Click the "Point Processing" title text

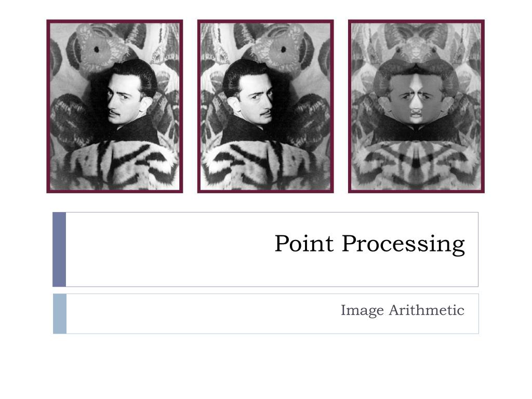tap(369, 244)
